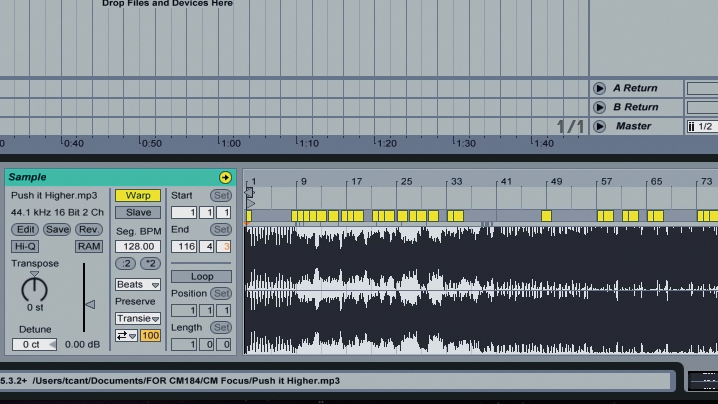Halve tempo with the :2 button
Screen dimensions: 718x404
(x=125, y=263)
